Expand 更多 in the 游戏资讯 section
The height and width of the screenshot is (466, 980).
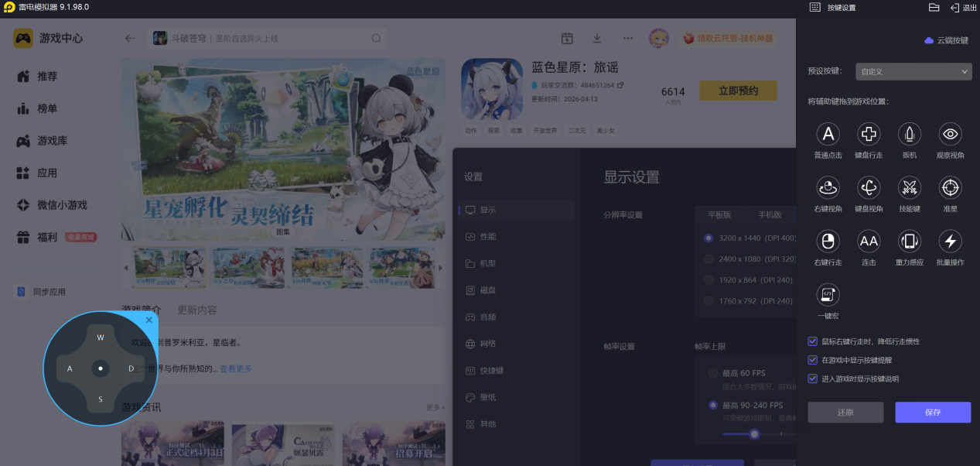pyautogui.click(x=435, y=407)
